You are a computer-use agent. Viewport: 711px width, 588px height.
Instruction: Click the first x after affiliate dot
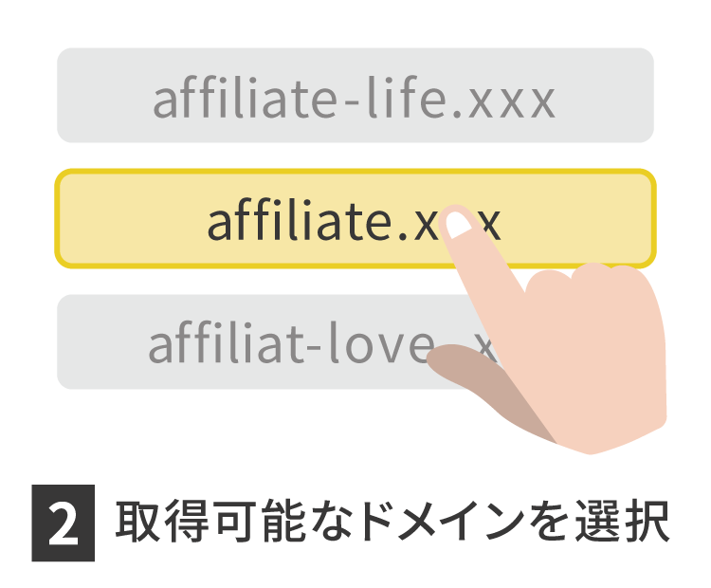(426, 225)
